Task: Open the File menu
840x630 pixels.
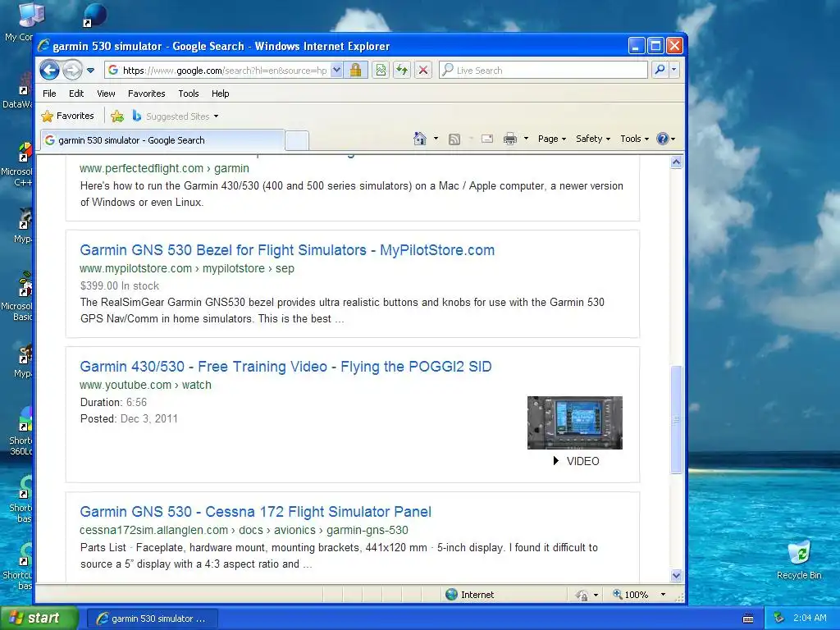Action: 49,94
